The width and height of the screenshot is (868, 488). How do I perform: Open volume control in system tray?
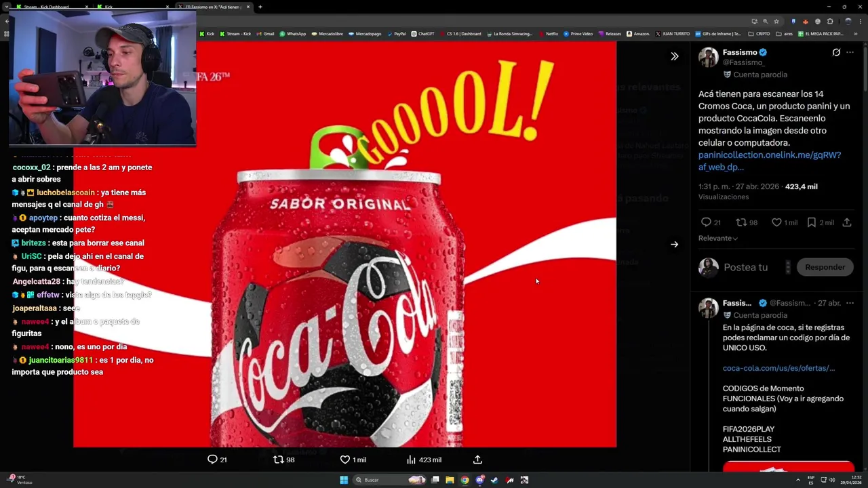832,480
